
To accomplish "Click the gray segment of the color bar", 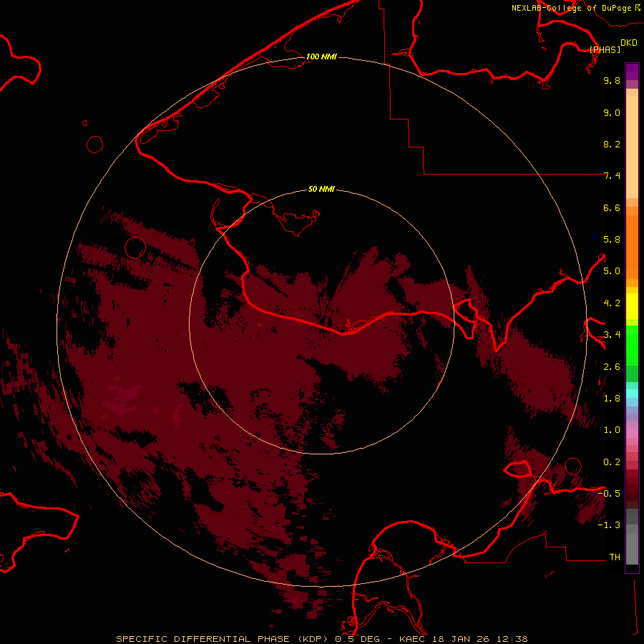I will click(632, 537).
